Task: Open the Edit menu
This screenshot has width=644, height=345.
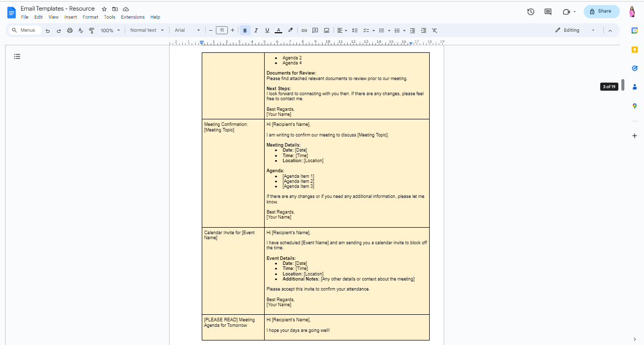Action: coord(38,17)
